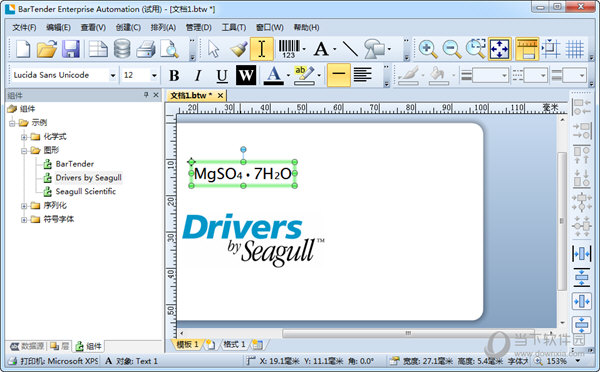Open the font size dropdown
This screenshot has width=600, height=372.
(154, 75)
